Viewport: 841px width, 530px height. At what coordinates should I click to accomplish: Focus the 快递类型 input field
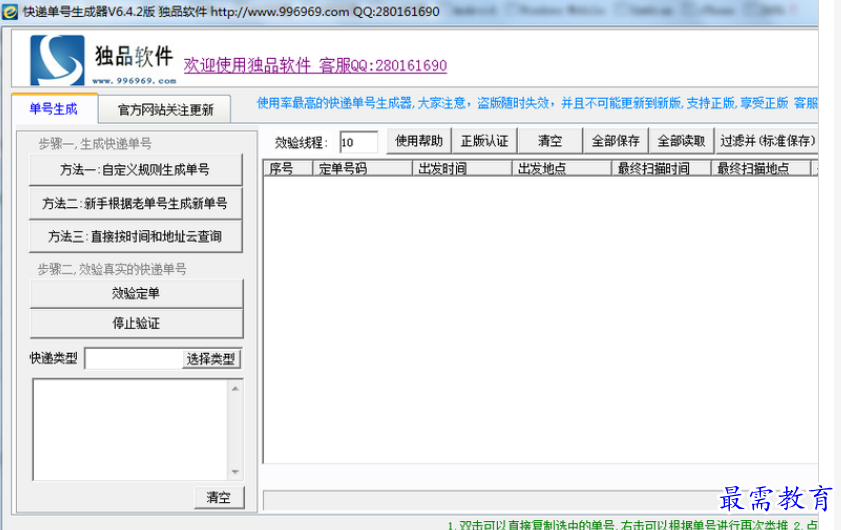pos(134,359)
